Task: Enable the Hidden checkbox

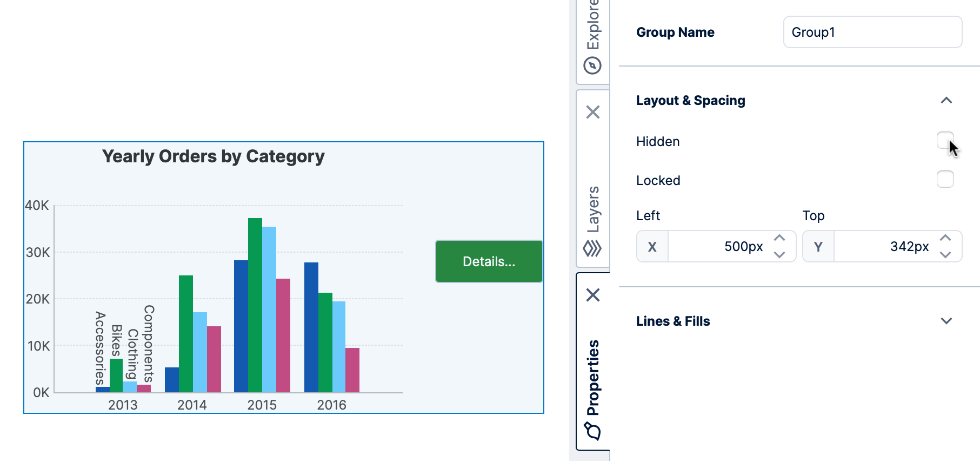Action: pyautogui.click(x=945, y=141)
